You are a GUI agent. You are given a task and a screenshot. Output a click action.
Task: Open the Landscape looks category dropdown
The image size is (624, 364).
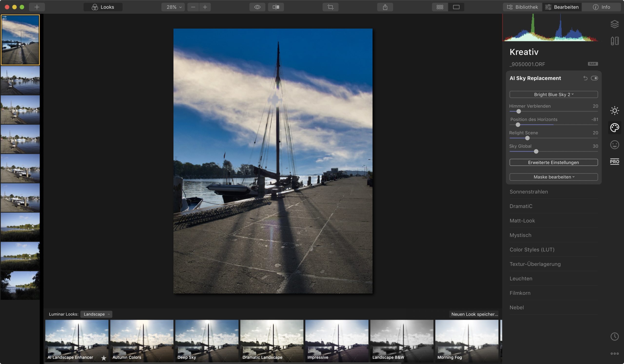[x=96, y=314]
